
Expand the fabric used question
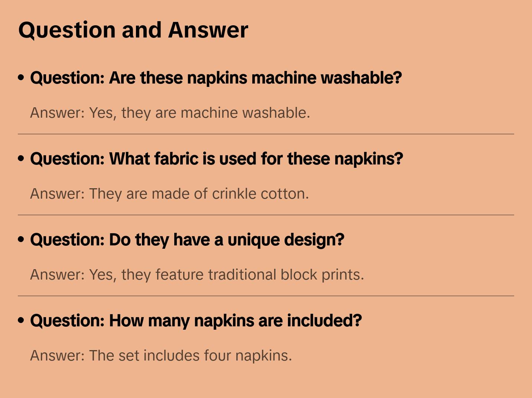click(x=216, y=159)
